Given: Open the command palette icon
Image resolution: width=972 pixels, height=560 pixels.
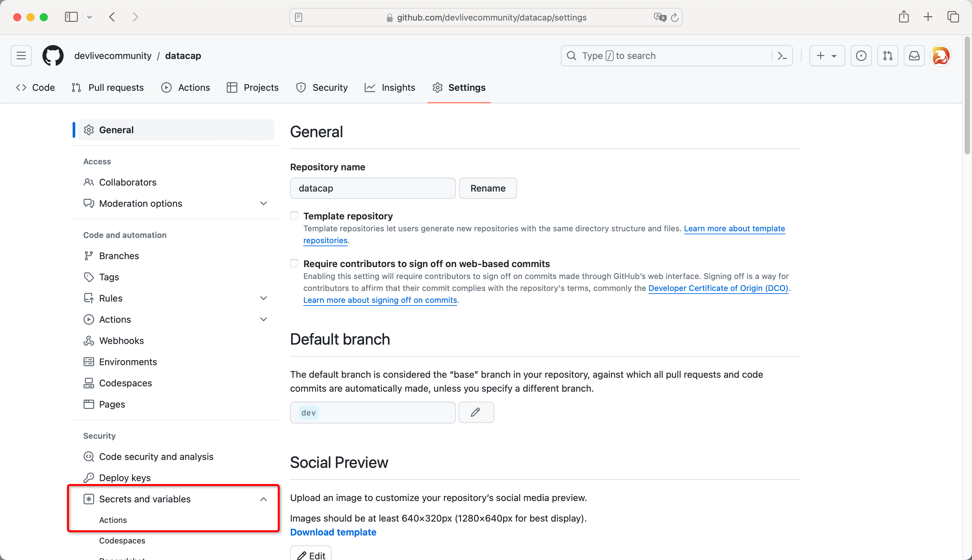Looking at the screenshot, I should [x=782, y=56].
